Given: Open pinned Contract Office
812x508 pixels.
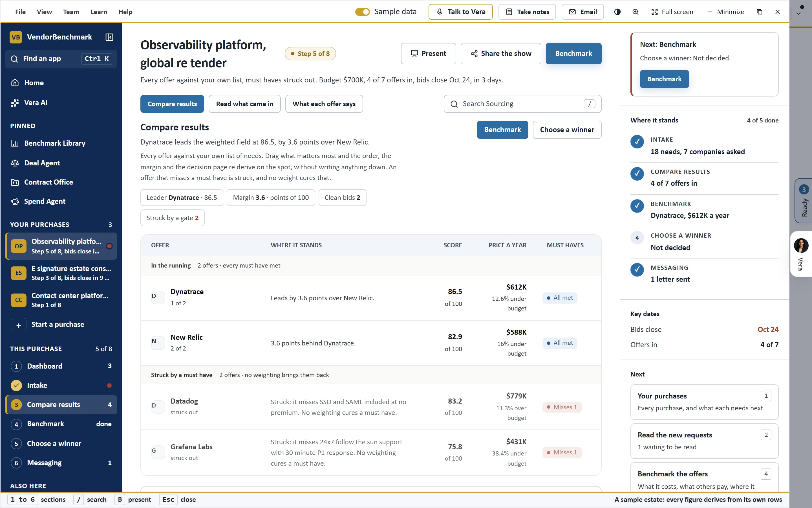Looking at the screenshot, I should (x=61, y=182).
